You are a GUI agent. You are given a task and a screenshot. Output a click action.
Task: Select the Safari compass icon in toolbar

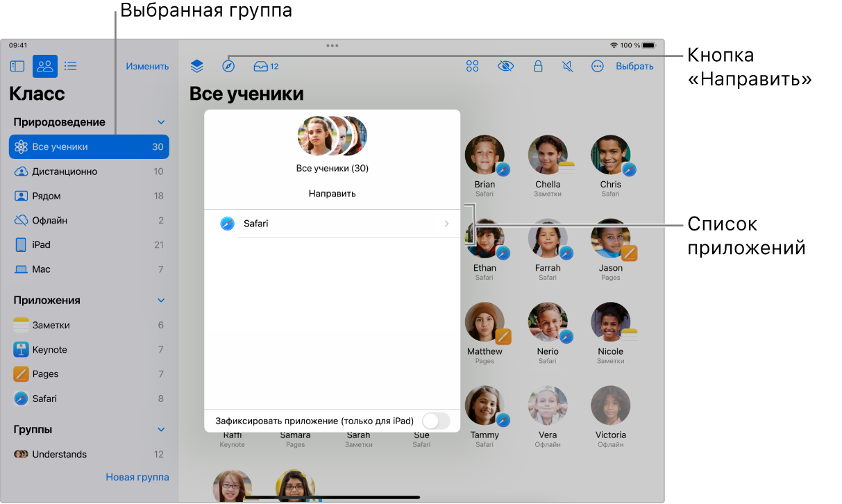(x=229, y=66)
